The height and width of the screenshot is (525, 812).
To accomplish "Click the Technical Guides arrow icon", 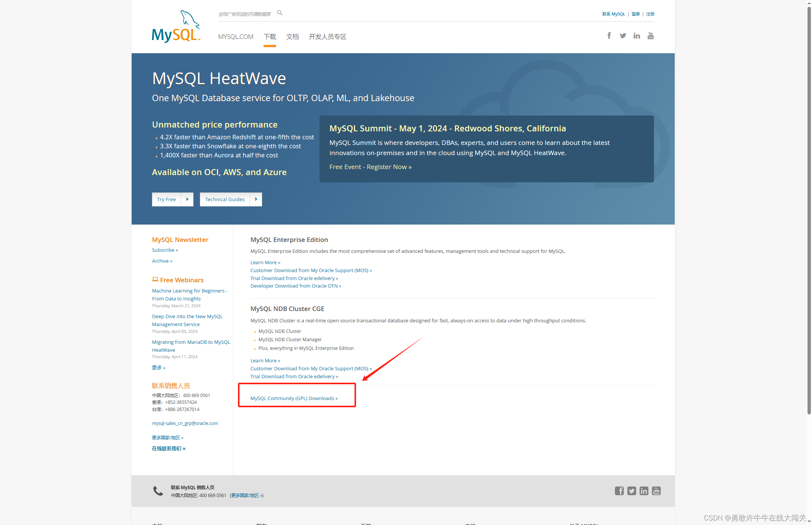I will pos(256,199).
